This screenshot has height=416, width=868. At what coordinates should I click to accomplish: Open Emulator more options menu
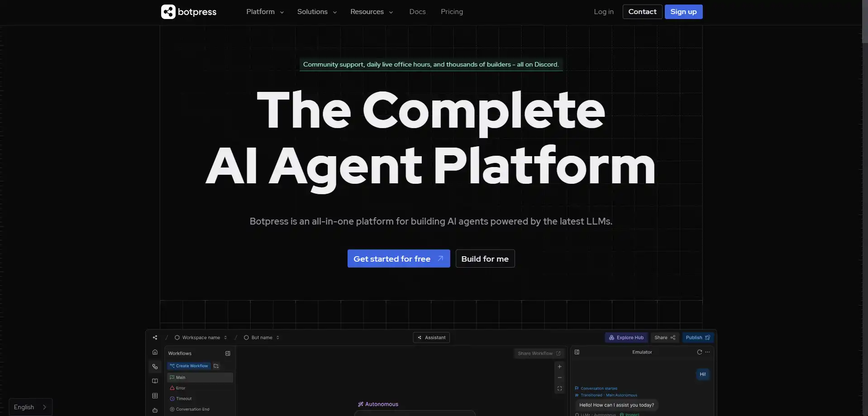[707, 352]
